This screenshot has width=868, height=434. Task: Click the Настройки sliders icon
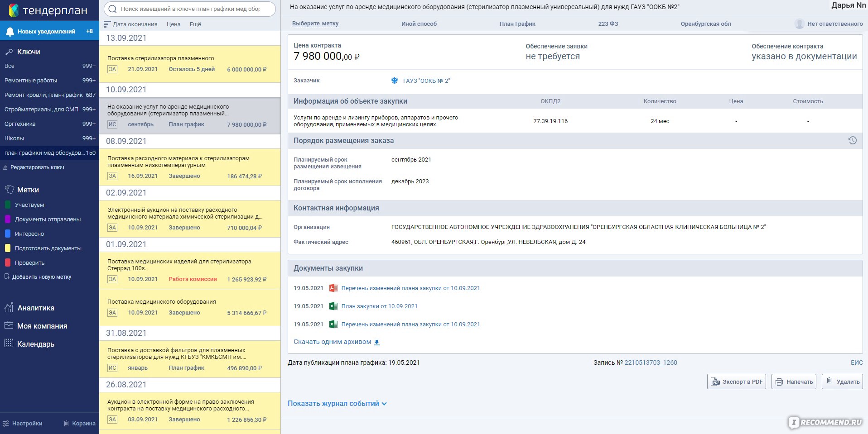tap(6, 424)
